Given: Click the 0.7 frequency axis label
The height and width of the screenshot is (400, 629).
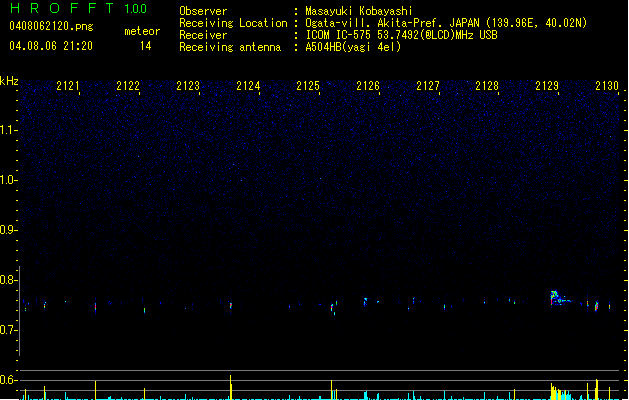Looking at the screenshot, I should (9, 330).
